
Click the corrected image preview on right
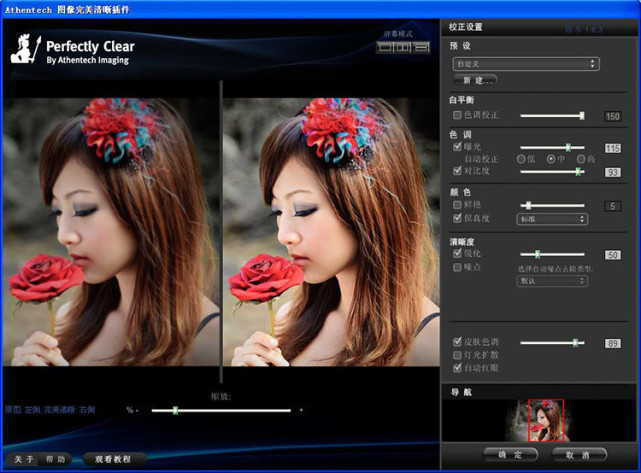point(331,232)
